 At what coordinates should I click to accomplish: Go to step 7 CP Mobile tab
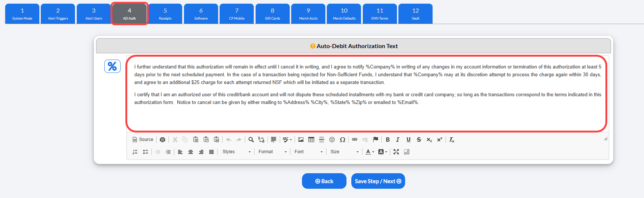(x=237, y=14)
